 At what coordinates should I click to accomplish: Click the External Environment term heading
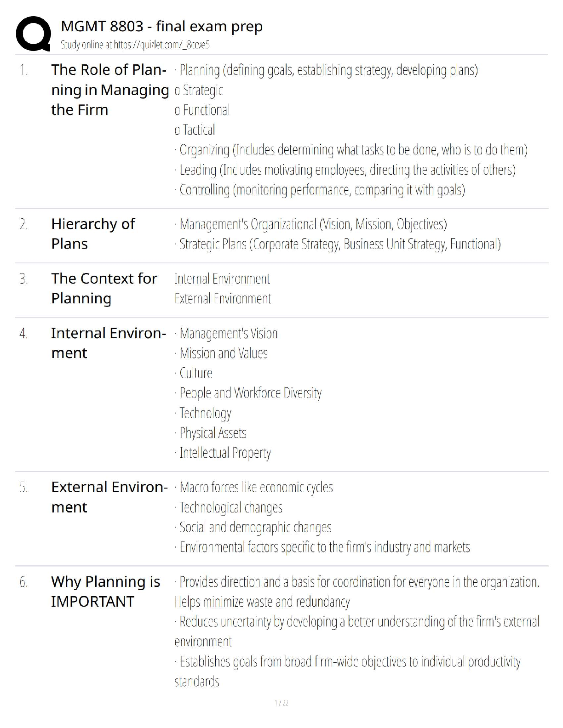(109, 497)
